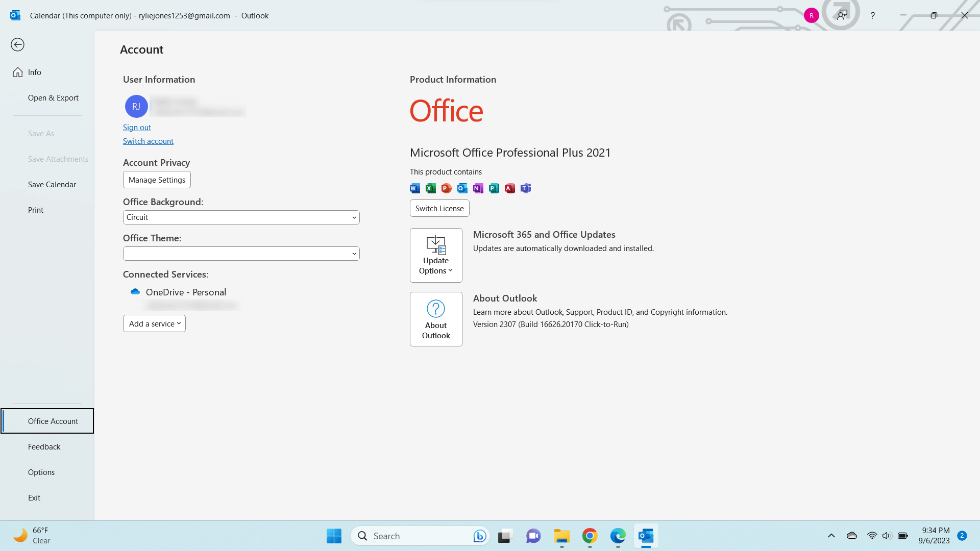Screen dimensions: 980x551
Task: Click the Switch License button
Action: click(x=439, y=208)
